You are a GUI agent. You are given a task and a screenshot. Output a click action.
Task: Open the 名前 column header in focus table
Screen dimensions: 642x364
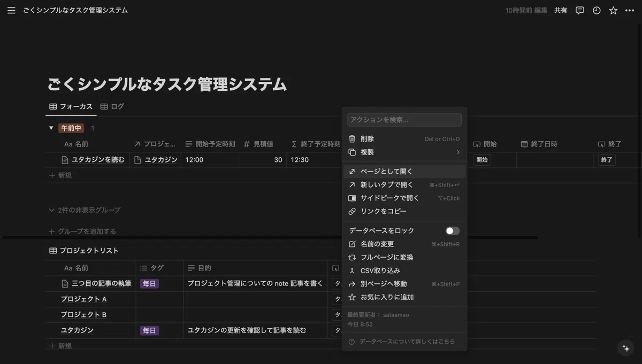click(76, 144)
